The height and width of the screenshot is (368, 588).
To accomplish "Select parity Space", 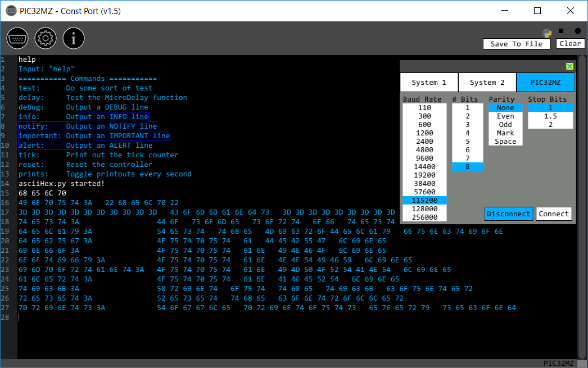I will pos(505,142).
